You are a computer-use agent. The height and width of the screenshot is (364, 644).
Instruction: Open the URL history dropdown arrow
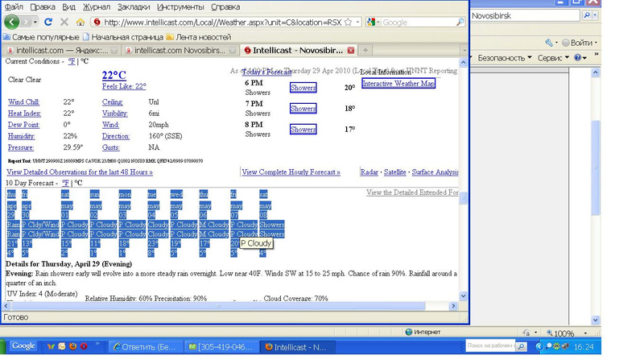coord(358,23)
